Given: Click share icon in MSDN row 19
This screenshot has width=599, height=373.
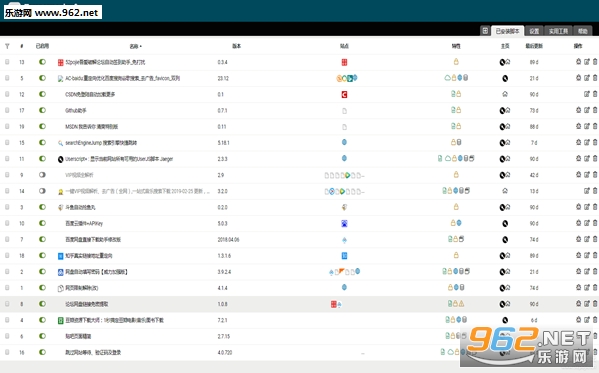Looking at the screenshot, I should click(578, 126).
